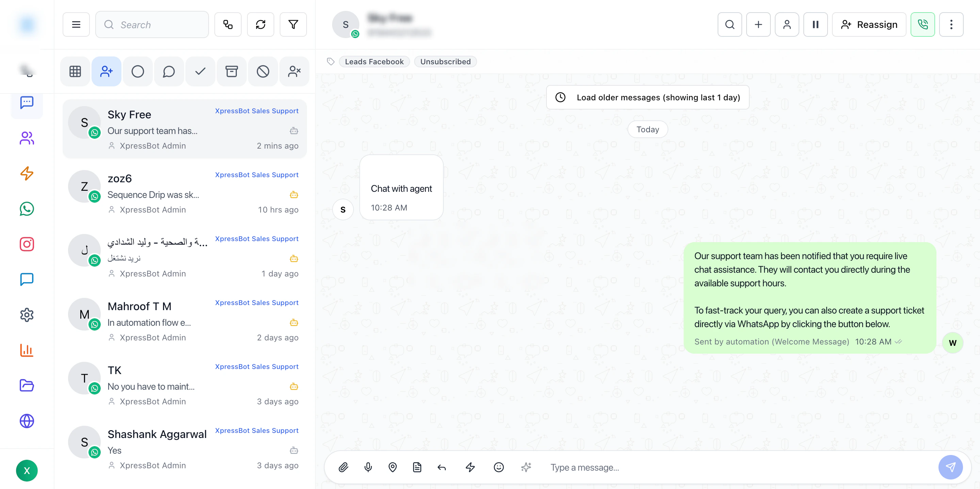Open three-dot more options menu
The width and height of the screenshot is (980, 489).
coord(951,25)
